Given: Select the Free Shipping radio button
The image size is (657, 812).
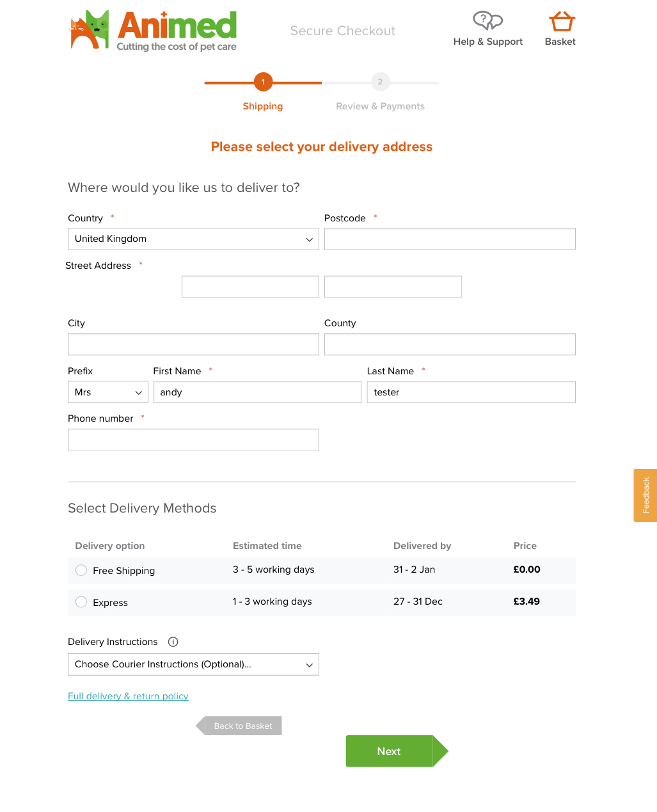Looking at the screenshot, I should click(x=81, y=570).
